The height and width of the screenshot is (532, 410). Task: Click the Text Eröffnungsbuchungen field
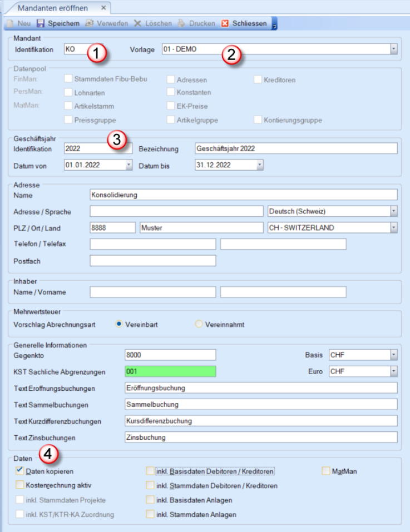click(x=261, y=388)
